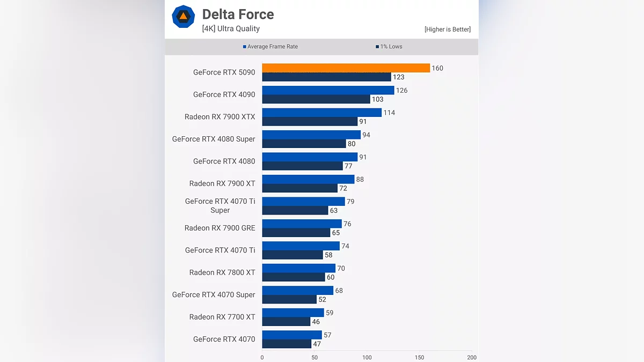644x362 pixels.
Task: Select the orange GeForce RTX 5090 bar
Action: (x=346, y=68)
